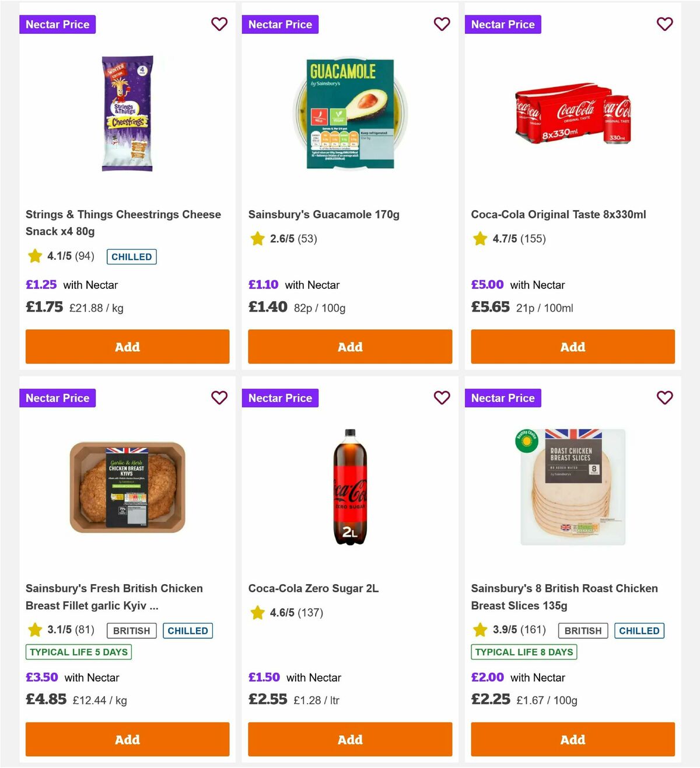Click the star icon beside 4.7/5 rating
The height and width of the screenshot is (768, 700).
point(480,238)
